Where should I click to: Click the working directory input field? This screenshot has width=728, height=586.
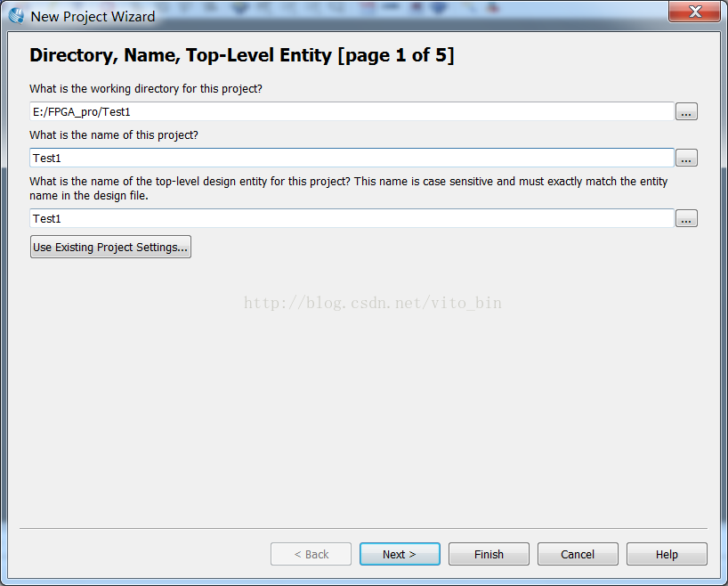point(352,111)
